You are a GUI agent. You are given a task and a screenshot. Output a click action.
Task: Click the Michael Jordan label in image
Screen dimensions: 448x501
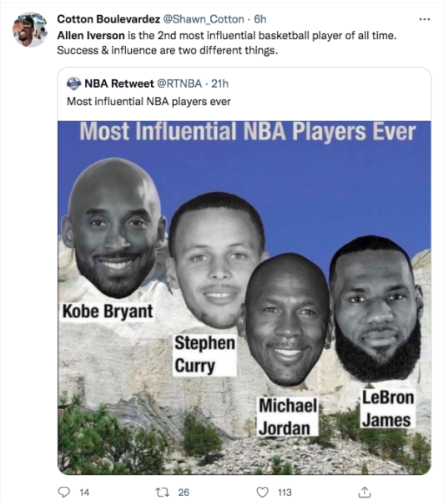[288, 417]
